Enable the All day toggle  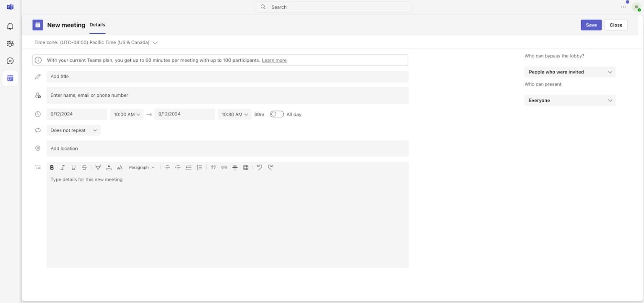[x=277, y=114]
